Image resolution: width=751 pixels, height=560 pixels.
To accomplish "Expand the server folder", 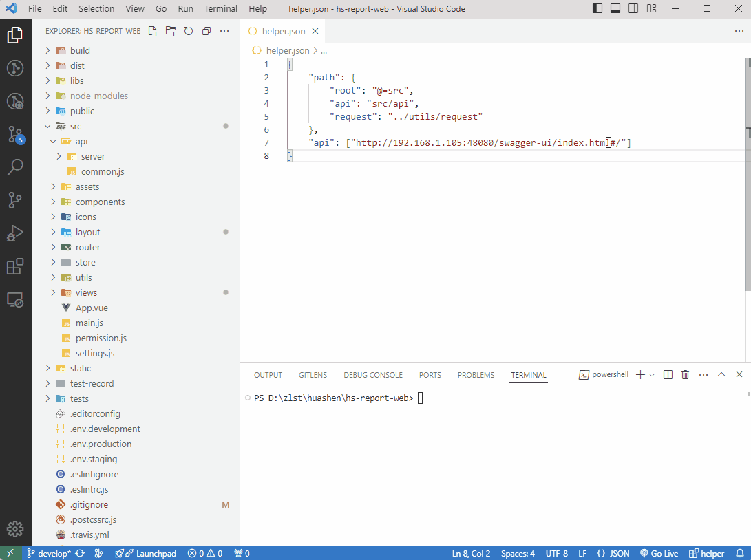I will (136, 157).
